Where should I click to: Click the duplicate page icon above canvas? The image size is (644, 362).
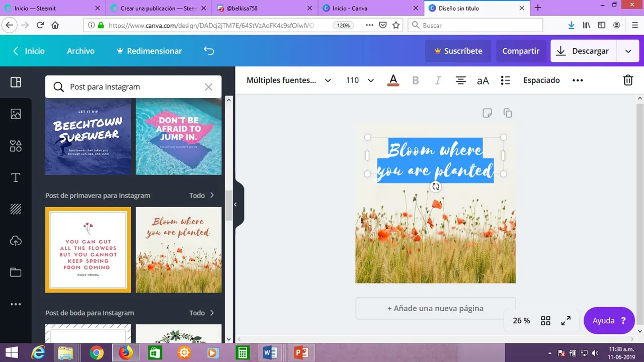coord(508,113)
